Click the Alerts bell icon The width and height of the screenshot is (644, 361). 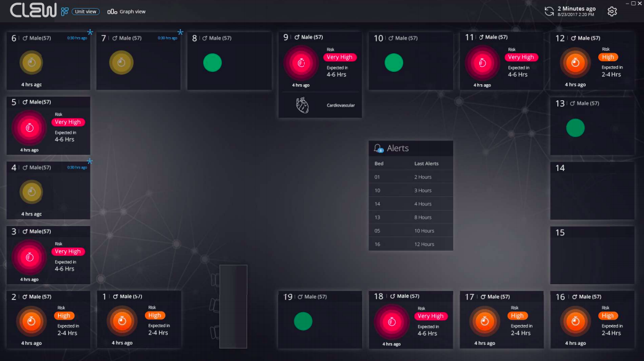[x=378, y=149]
